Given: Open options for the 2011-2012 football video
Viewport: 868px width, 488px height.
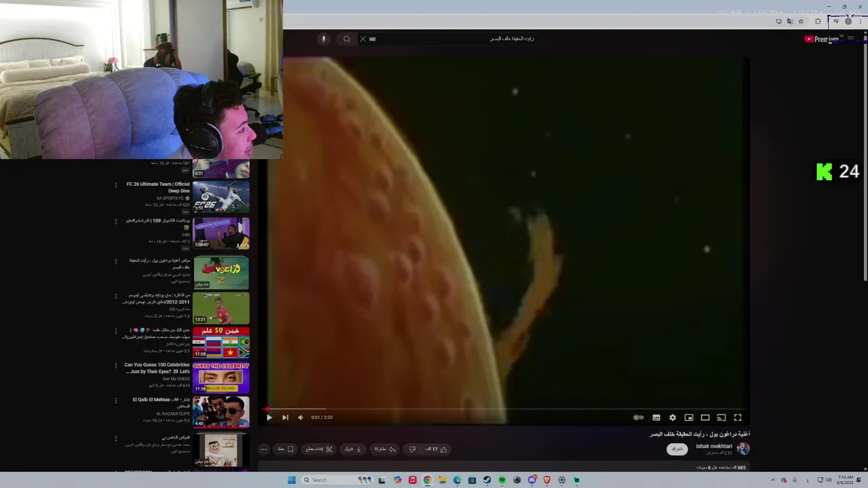Looking at the screenshot, I should [115, 296].
